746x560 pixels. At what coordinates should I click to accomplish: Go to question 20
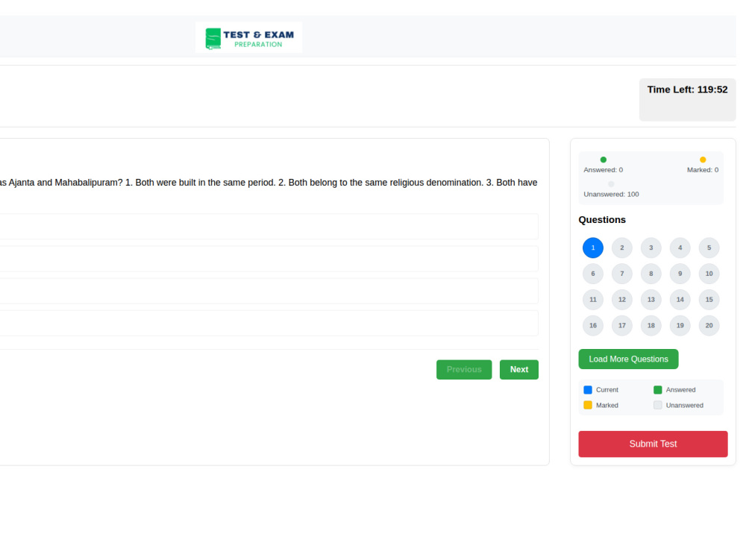click(709, 326)
